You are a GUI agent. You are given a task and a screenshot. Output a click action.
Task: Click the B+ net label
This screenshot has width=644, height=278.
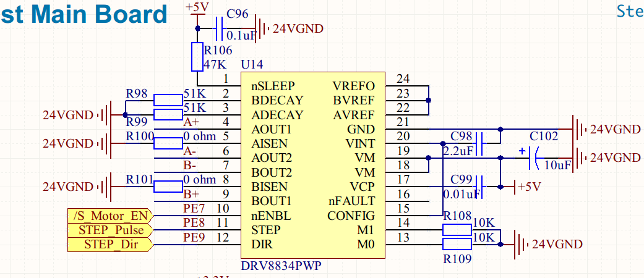click(x=190, y=194)
